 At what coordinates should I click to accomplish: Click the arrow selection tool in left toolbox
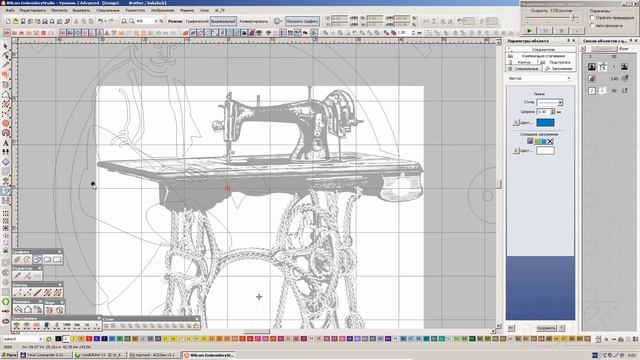6,46
